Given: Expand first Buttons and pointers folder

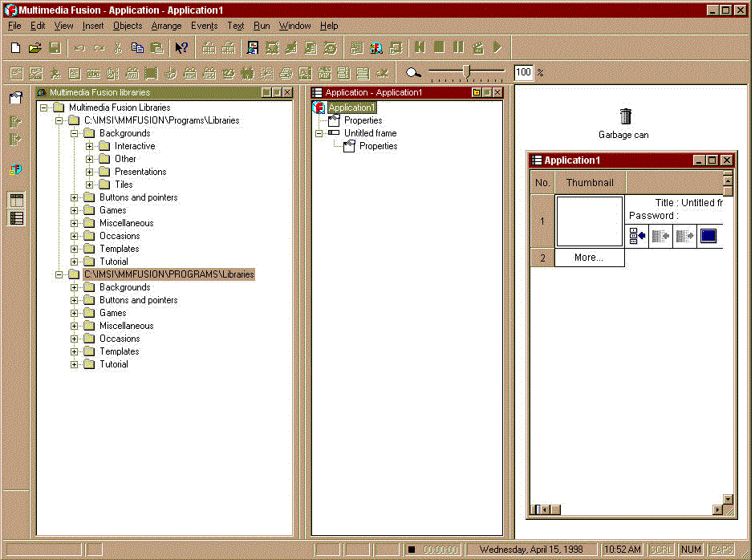Looking at the screenshot, I should point(74,197).
